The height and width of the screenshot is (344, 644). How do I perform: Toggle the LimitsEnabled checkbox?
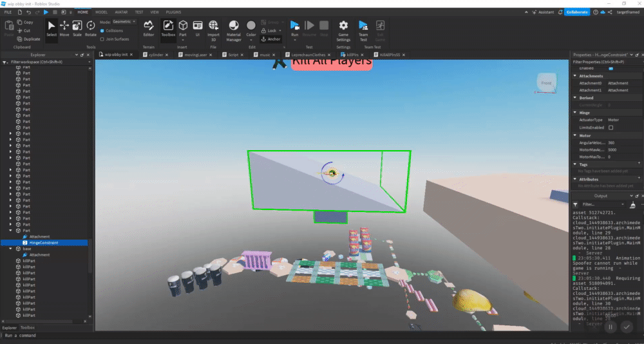pos(611,128)
